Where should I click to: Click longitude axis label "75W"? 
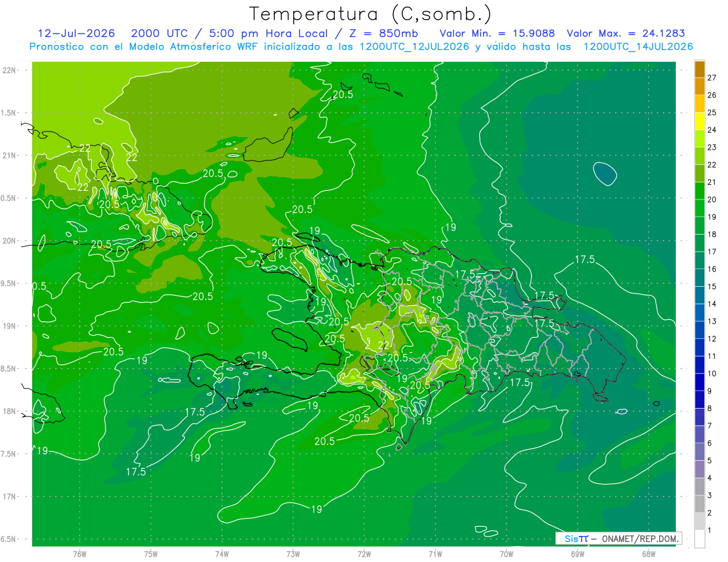(x=151, y=554)
